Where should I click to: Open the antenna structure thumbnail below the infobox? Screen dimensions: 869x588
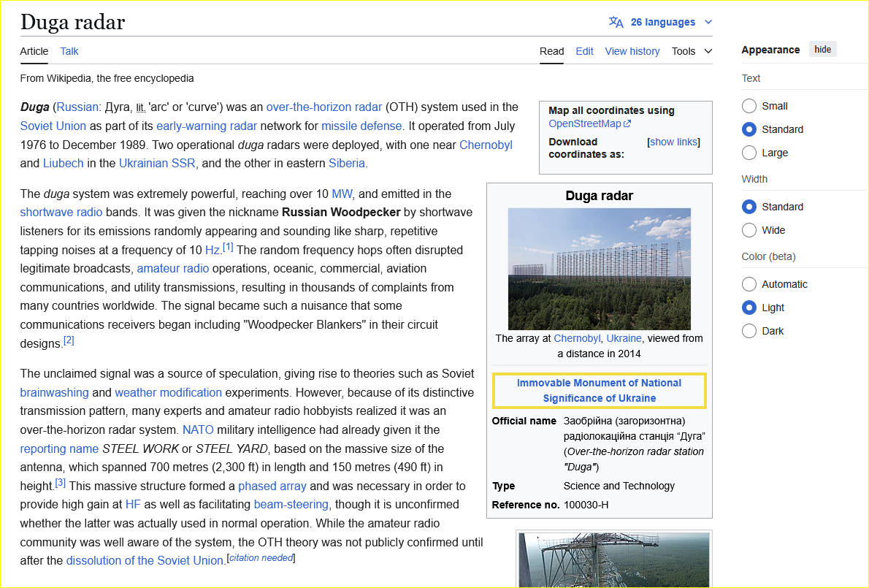[613, 560]
